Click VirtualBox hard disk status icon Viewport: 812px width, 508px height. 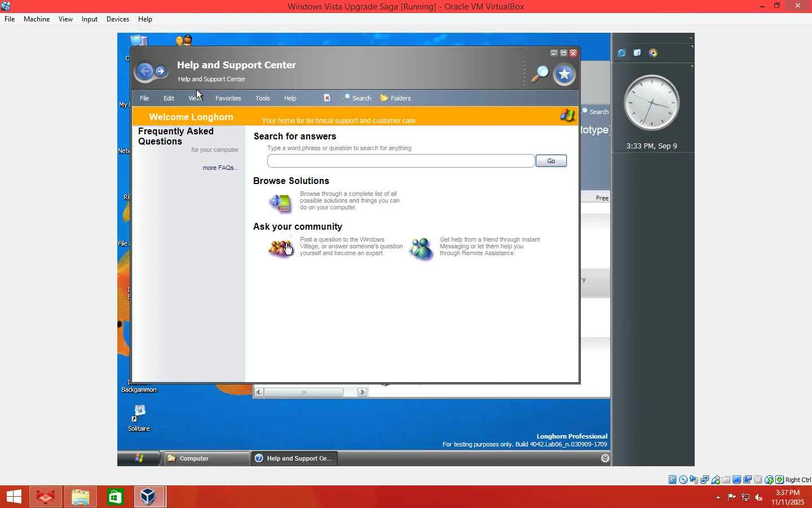point(672,480)
